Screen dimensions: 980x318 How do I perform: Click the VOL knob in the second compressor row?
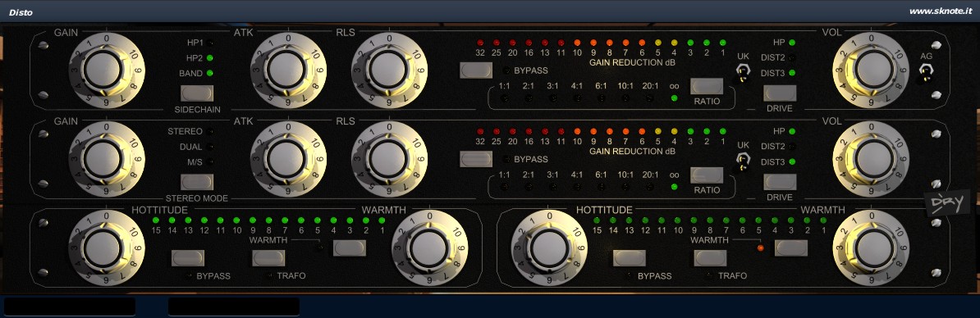[872, 159]
